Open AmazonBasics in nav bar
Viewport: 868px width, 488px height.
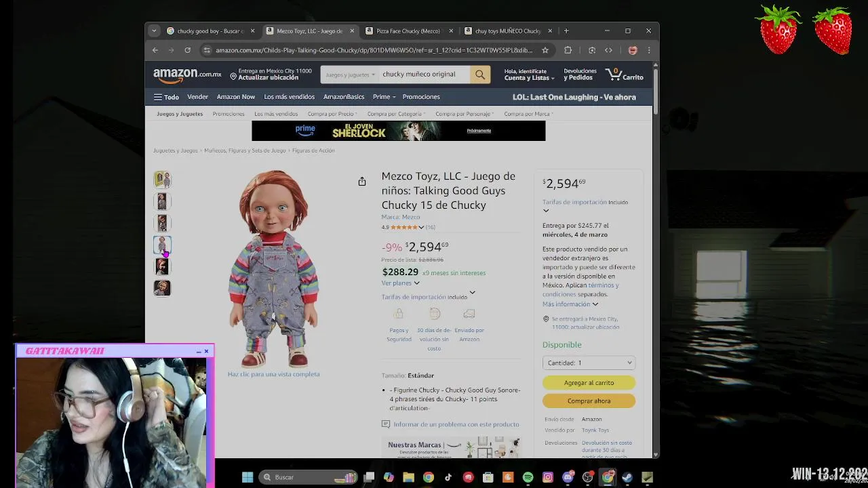coord(344,97)
